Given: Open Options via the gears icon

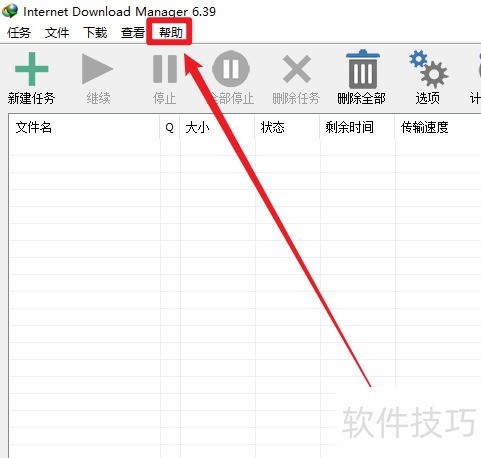Looking at the screenshot, I should [429, 69].
